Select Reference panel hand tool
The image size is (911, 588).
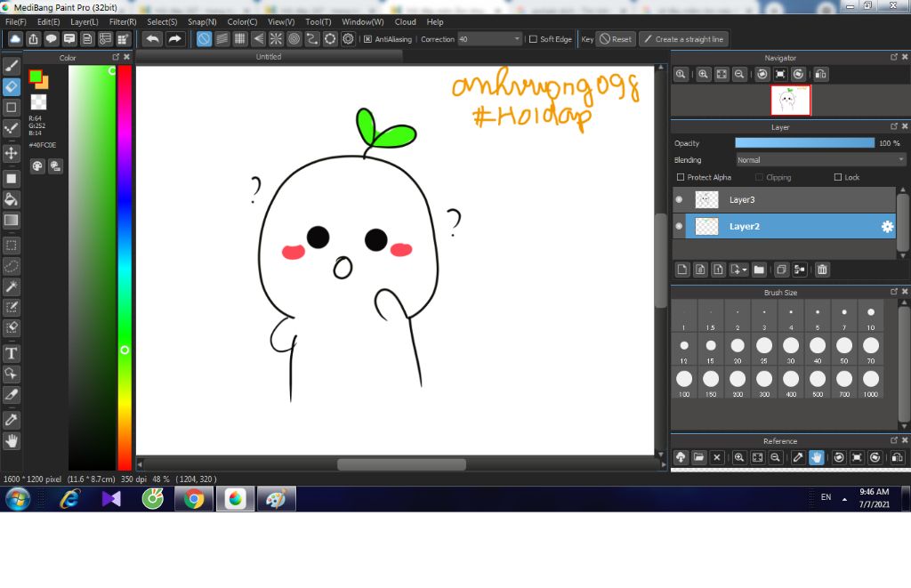817,457
